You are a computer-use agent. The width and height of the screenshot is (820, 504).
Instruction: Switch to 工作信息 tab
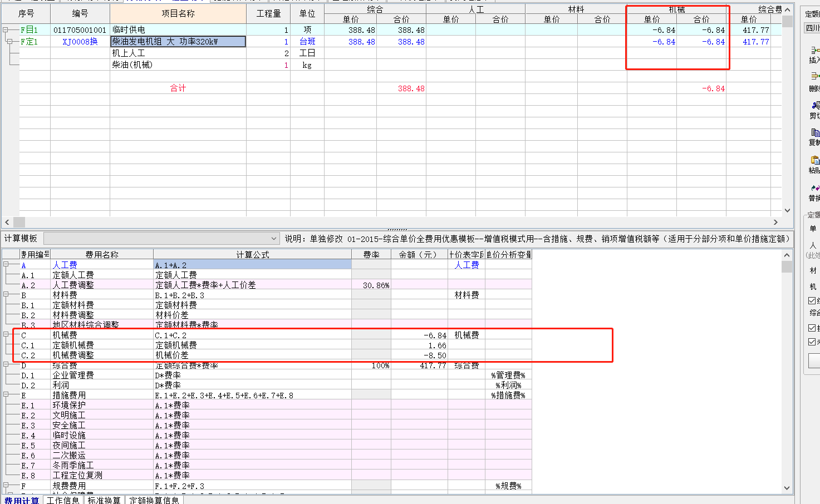[x=63, y=500]
